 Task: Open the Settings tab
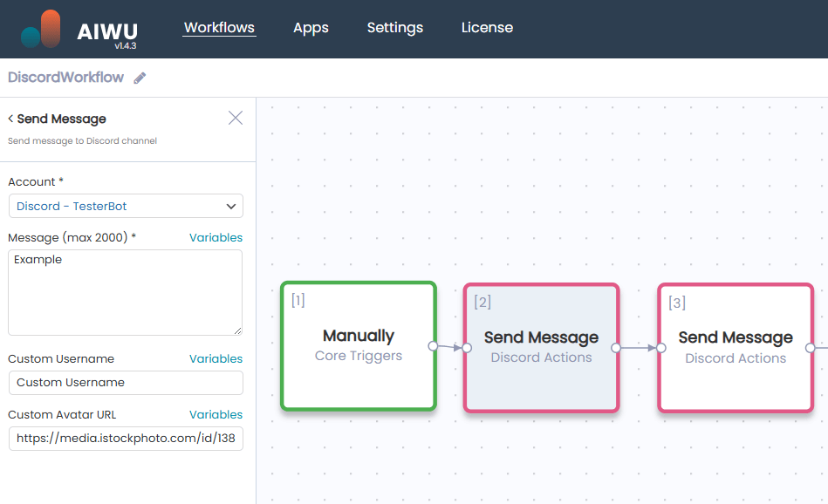(x=394, y=28)
